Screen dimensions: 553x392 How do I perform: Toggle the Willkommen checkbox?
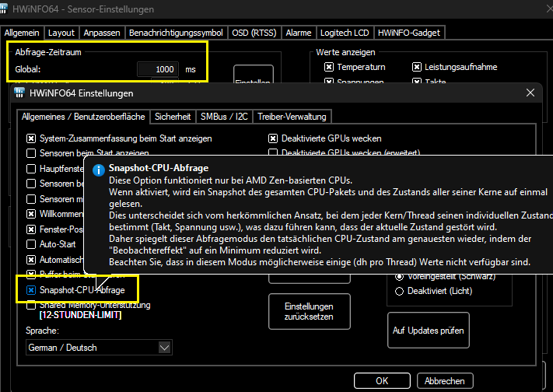click(31, 214)
